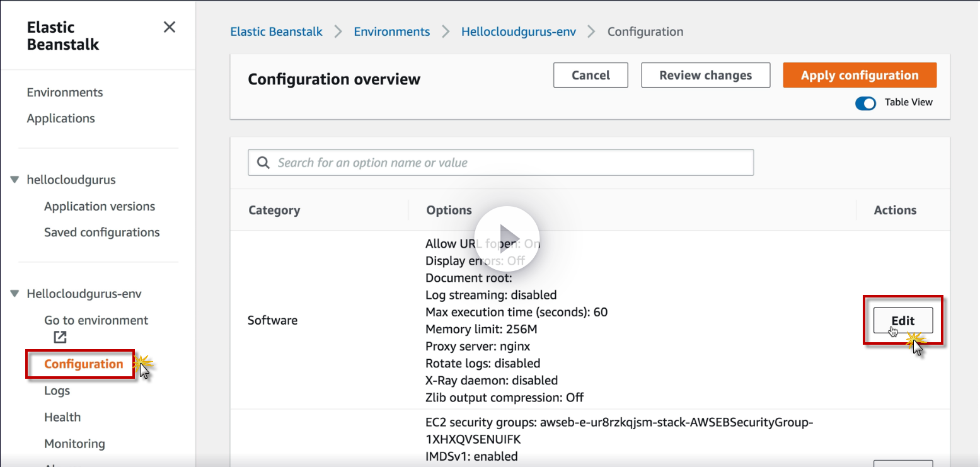Click the search magnifier icon
The image size is (980, 467).
(x=263, y=163)
